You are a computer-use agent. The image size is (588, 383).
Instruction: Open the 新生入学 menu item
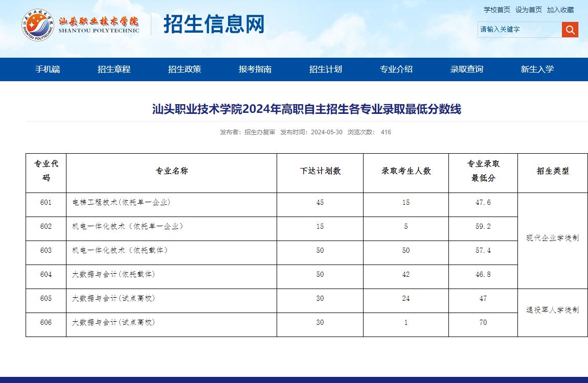click(537, 69)
